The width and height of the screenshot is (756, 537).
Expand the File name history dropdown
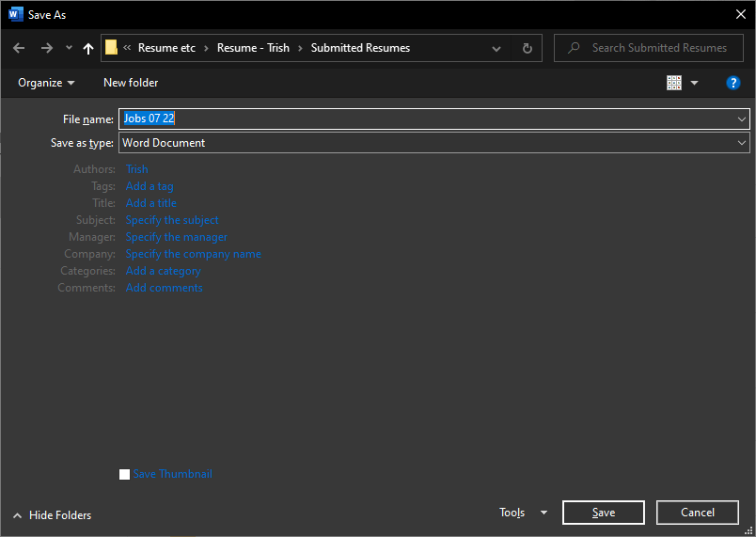click(742, 118)
